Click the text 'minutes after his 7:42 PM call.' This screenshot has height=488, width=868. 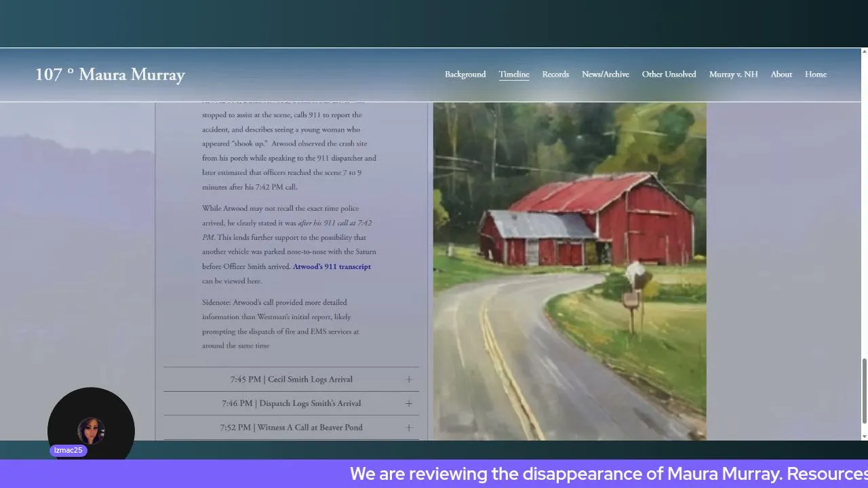pos(250,187)
